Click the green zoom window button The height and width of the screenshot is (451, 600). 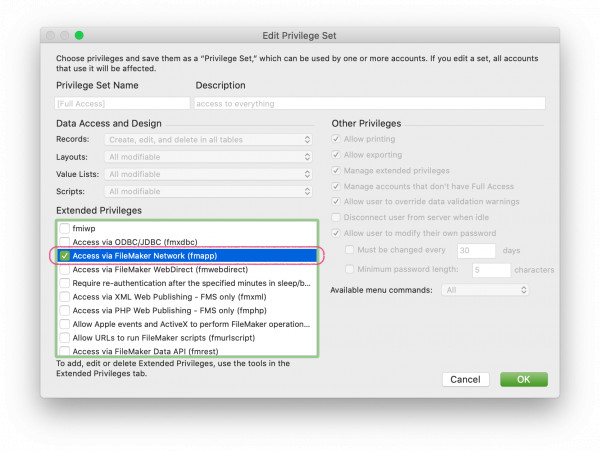click(79, 36)
